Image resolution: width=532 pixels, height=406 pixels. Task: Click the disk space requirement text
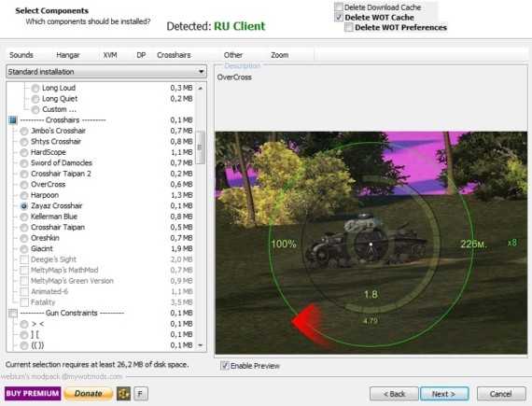(x=97, y=365)
